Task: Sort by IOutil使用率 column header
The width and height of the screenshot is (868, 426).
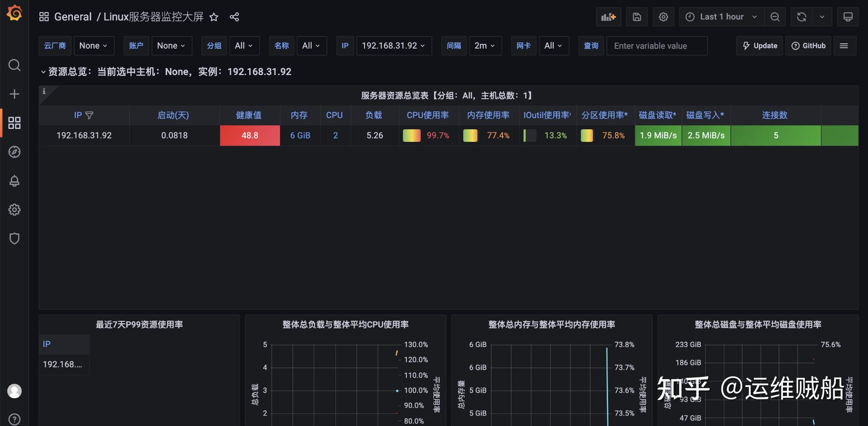Action: click(547, 115)
